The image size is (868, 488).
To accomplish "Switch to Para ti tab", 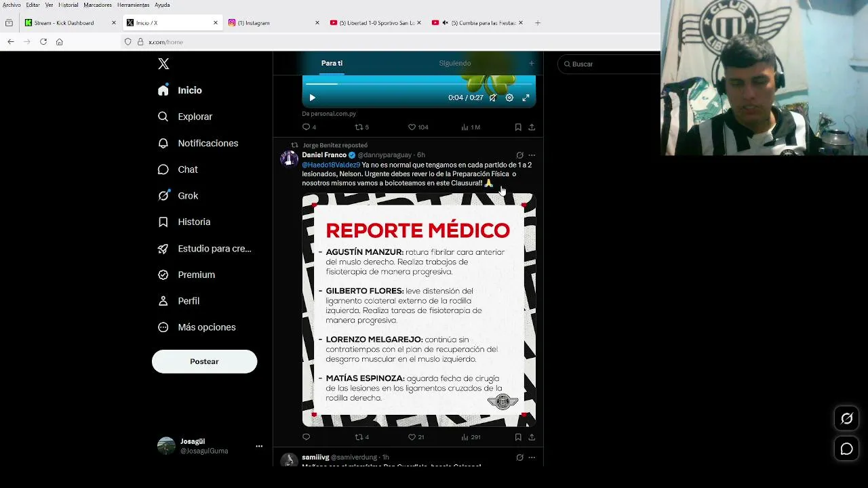I will pos(332,63).
